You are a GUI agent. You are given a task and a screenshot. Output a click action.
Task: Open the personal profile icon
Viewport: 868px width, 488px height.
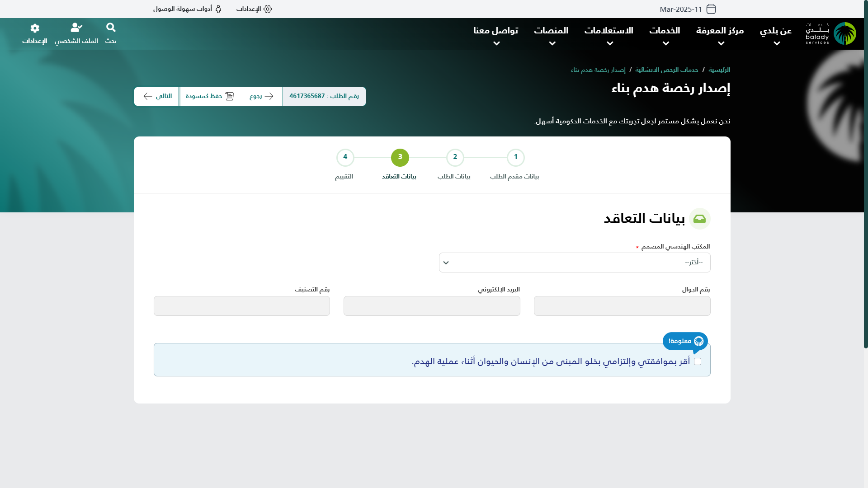tap(76, 28)
